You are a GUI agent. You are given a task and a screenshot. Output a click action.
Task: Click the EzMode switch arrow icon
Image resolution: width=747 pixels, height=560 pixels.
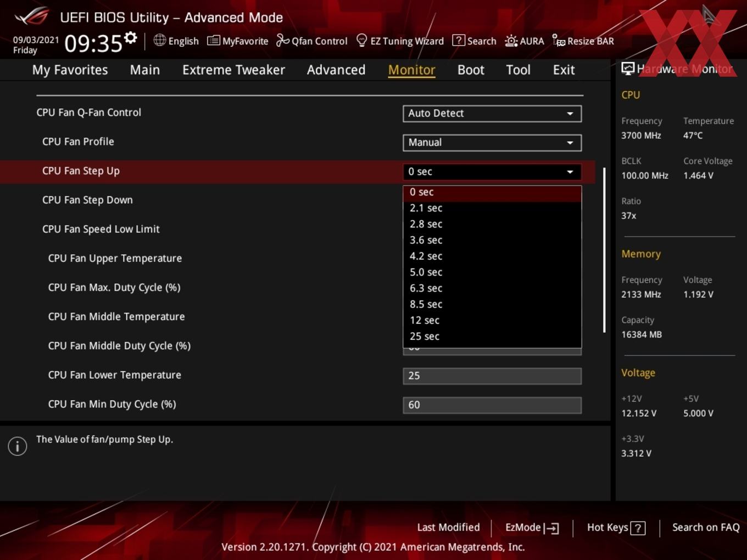[x=551, y=528]
